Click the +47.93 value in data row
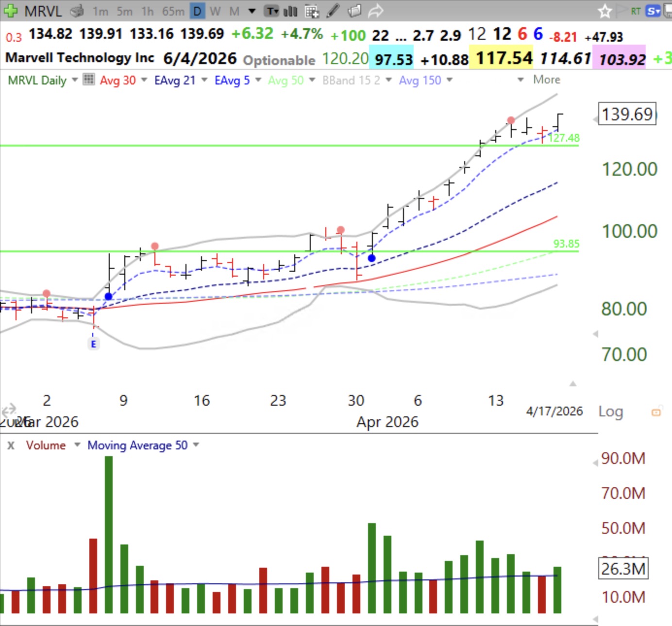Image resolution: width=672 pixels, height=626 pixels. pyautogui.click(x=604, y=37)
